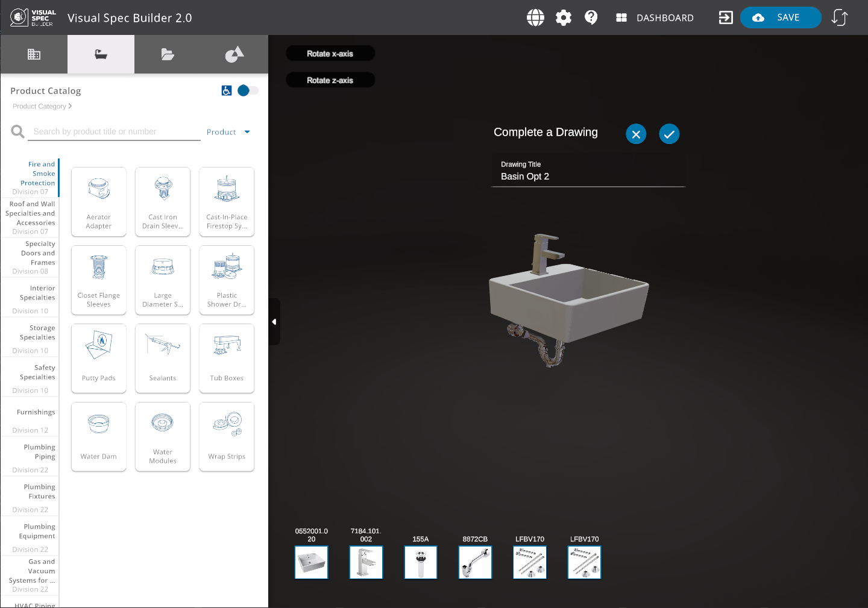
Task: Click the 8872CB component thumbnail
Action: click(475, 562)
